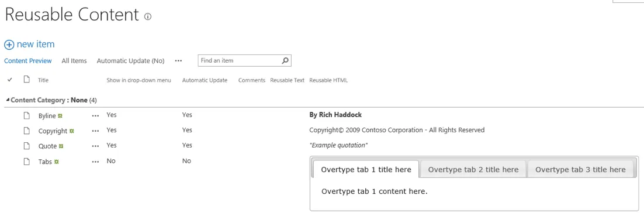644x216 pixels.
Task: Sort by Automatic Update column header
Action: (x=205, y=80)
